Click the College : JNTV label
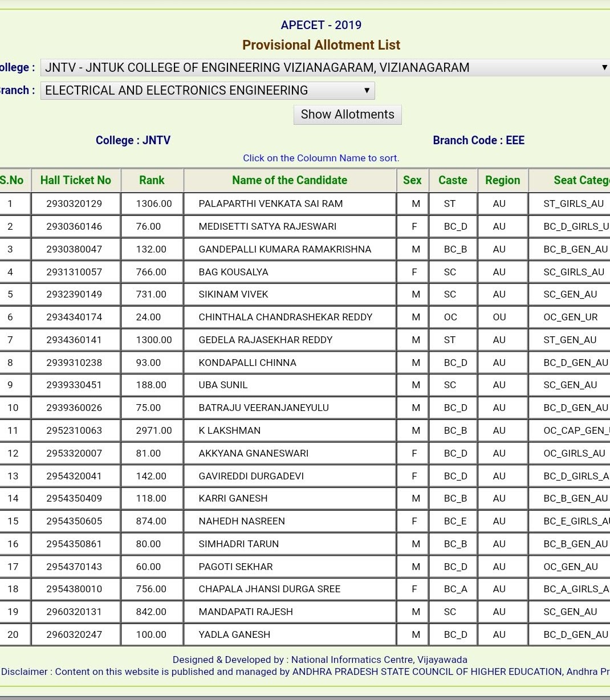The height and width of the screenshot is (700, 610). click(133, 140)
